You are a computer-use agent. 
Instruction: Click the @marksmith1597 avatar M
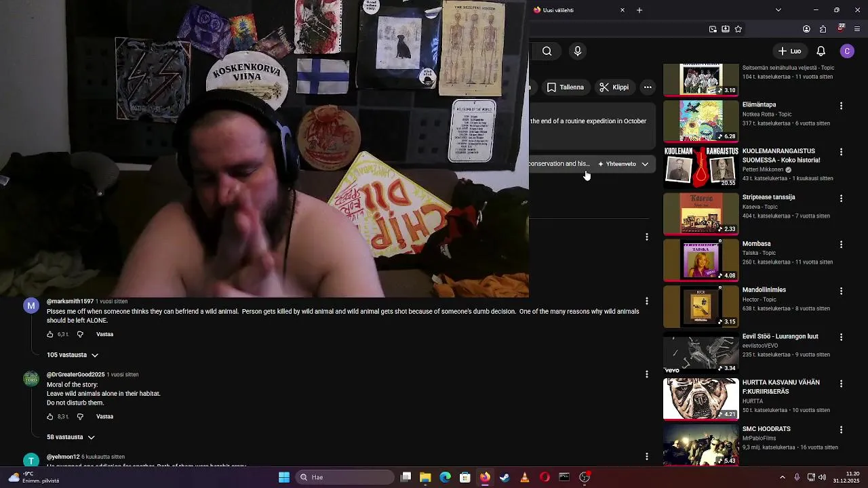[31, 306]
